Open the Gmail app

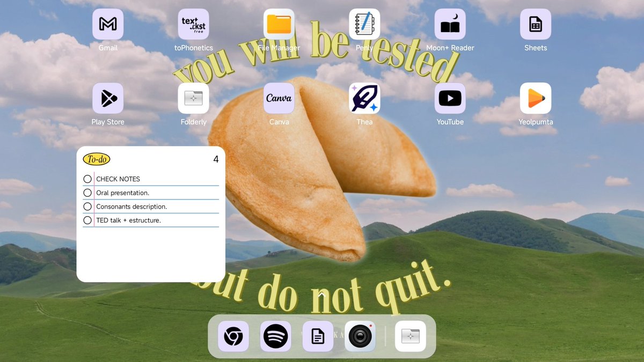[x=108, y=24]
